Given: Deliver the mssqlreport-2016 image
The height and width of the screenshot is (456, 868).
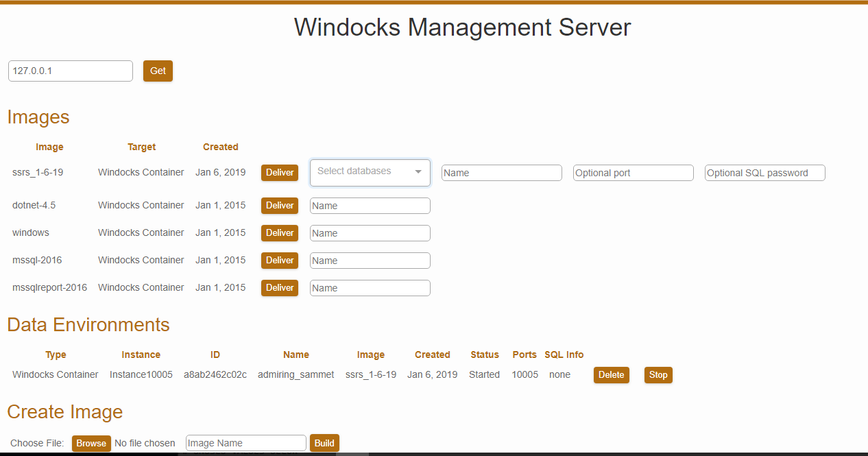Looking at the screenshot, I should click(x=280, y=287).
